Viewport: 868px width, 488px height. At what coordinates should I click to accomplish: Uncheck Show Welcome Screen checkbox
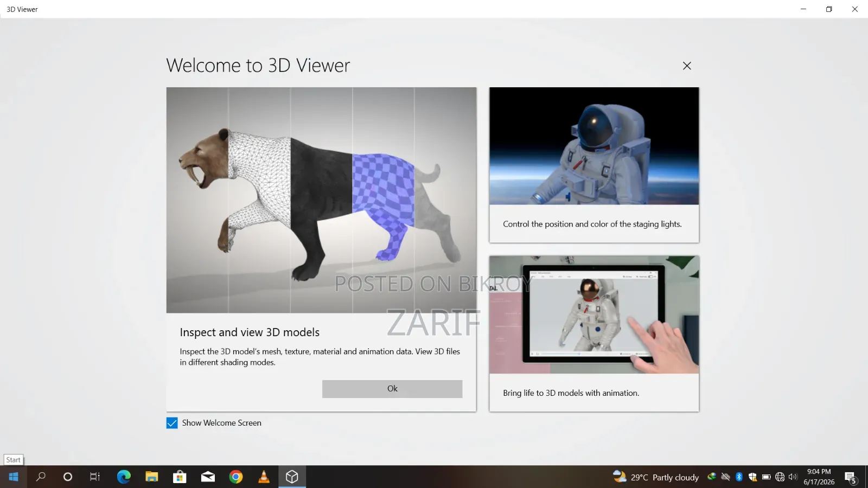(x=172, y=423)
